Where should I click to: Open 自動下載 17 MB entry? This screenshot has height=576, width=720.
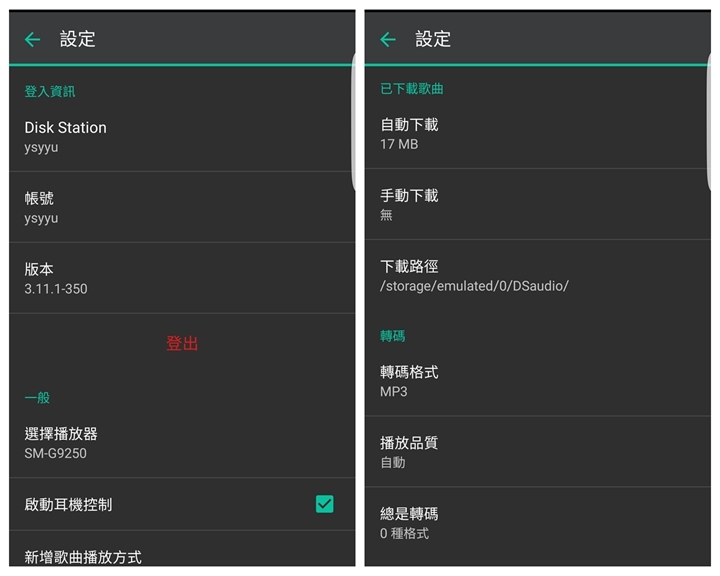[x=537, y=134]
